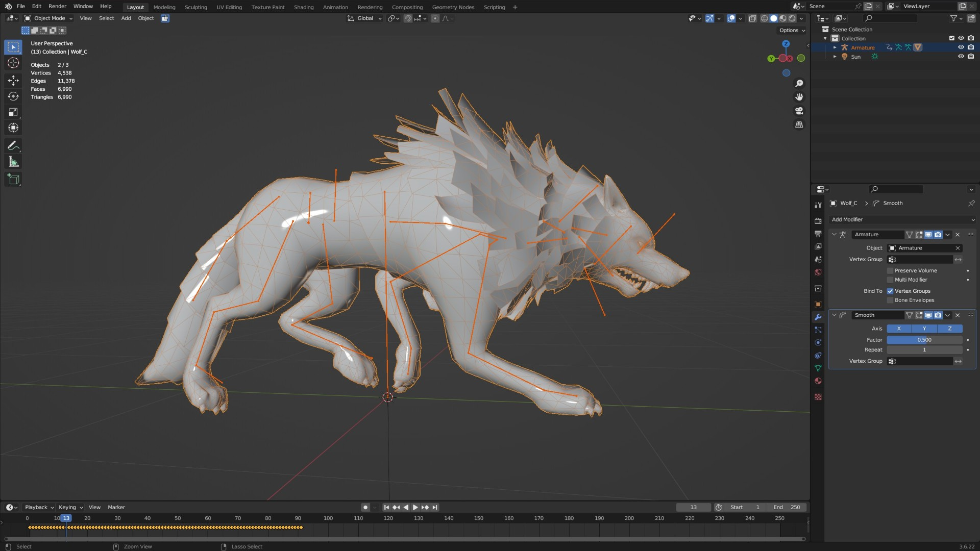Toggle Preserve Volume checkbox

(890, 270)
